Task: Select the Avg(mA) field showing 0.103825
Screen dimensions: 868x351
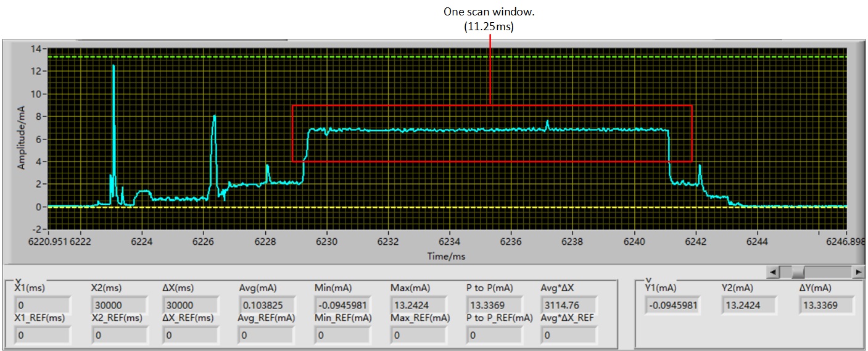Action: pos(267,305)
